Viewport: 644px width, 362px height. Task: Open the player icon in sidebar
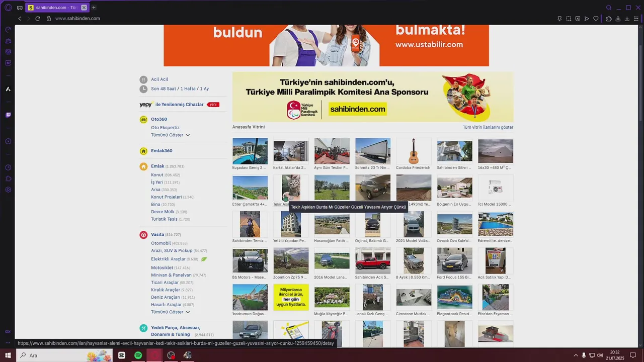click(x=8, y=141)
